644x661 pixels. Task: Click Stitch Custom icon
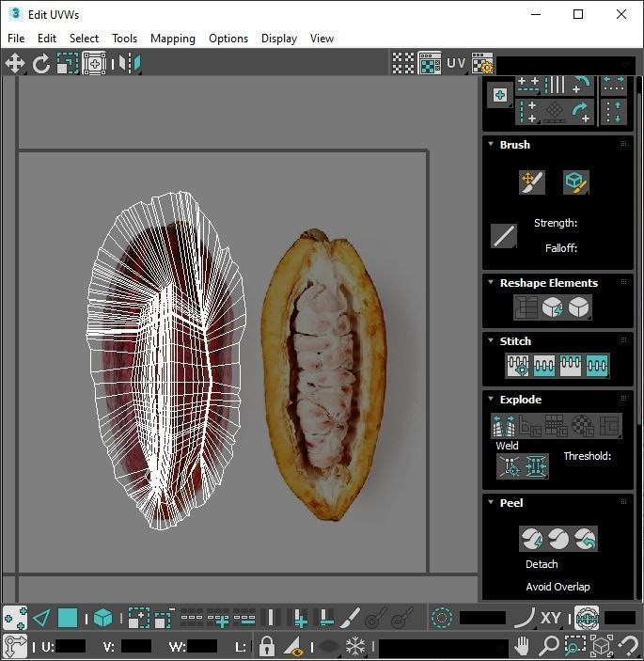pos(597,365)
